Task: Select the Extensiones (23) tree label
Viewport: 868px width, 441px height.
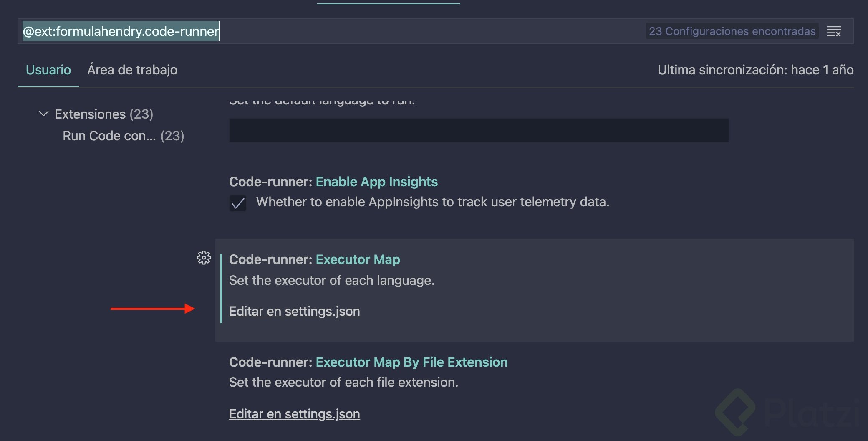Action: [x=103, y=114]
